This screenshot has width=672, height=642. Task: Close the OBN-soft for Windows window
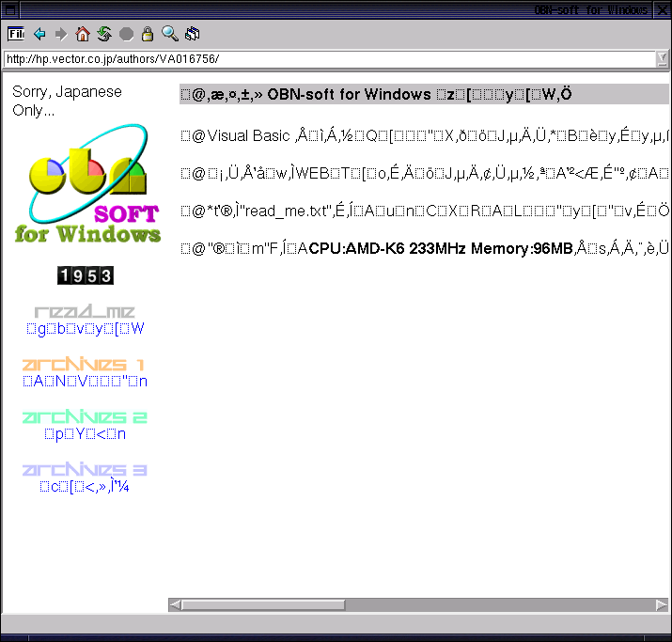point(662,9)
